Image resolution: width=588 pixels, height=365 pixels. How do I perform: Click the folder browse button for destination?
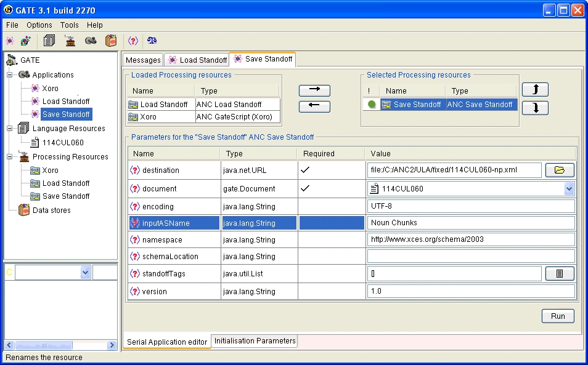[560, 170]
